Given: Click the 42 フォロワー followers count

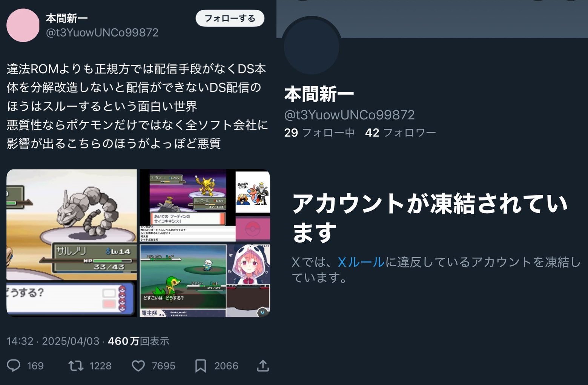Looking at the screenshot, I should point(400,133).
